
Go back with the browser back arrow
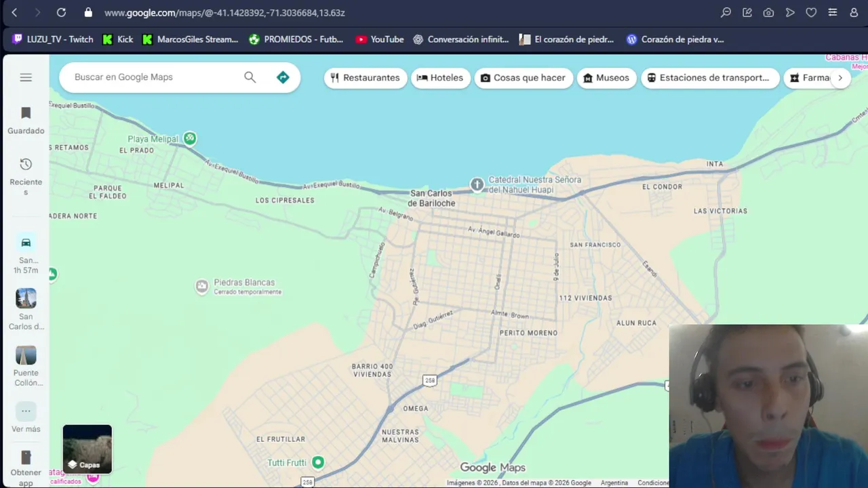click(x=14, y=12)
